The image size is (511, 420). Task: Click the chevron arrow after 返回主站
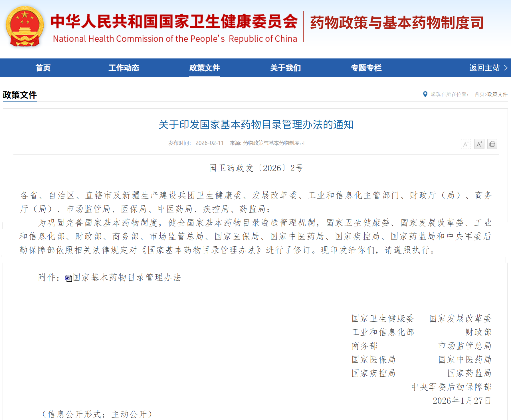tap(506, 68)
